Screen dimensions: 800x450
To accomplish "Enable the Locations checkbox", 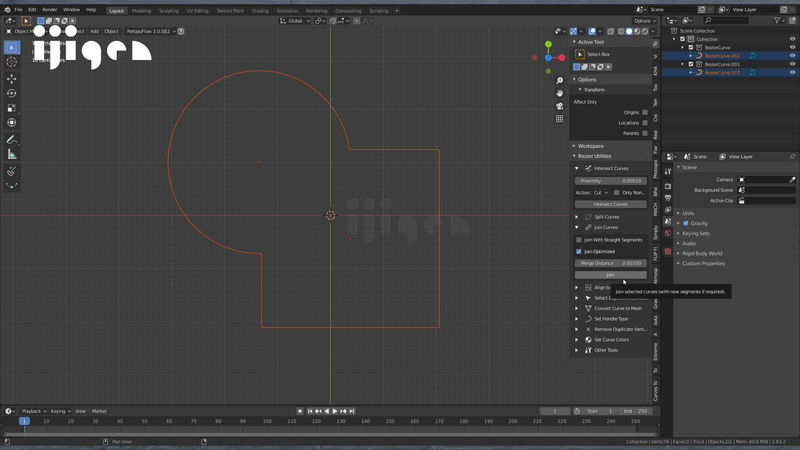I will pos(645,123).
